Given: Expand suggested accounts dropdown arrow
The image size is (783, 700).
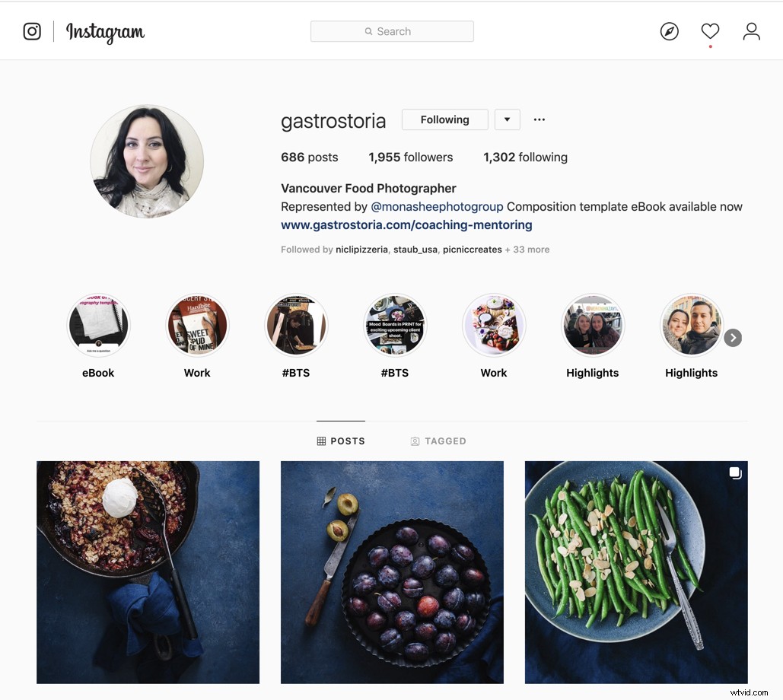Looking at the screenshot, I should coord(508,119).
